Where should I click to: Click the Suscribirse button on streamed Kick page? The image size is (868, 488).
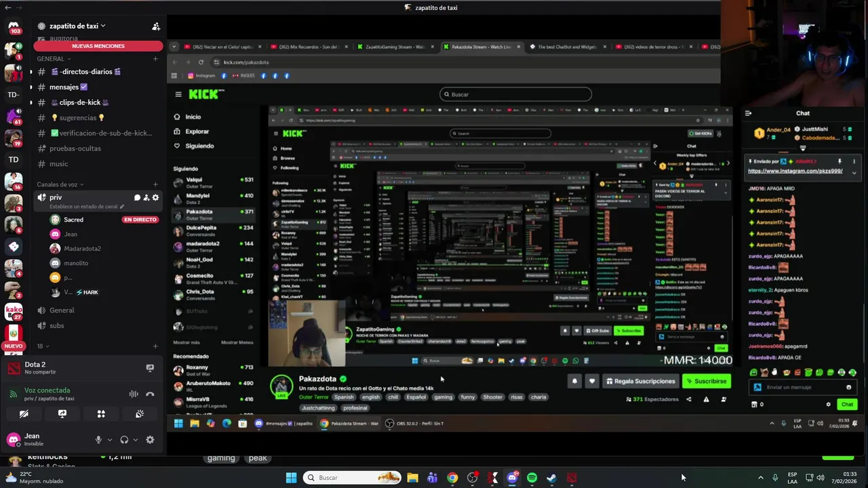[706, 381]
